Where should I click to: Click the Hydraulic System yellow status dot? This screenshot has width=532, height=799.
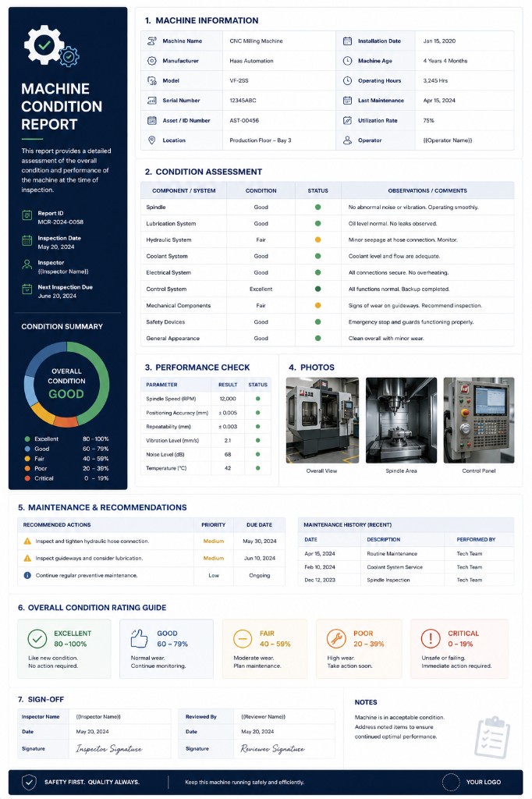click(318, 240)
